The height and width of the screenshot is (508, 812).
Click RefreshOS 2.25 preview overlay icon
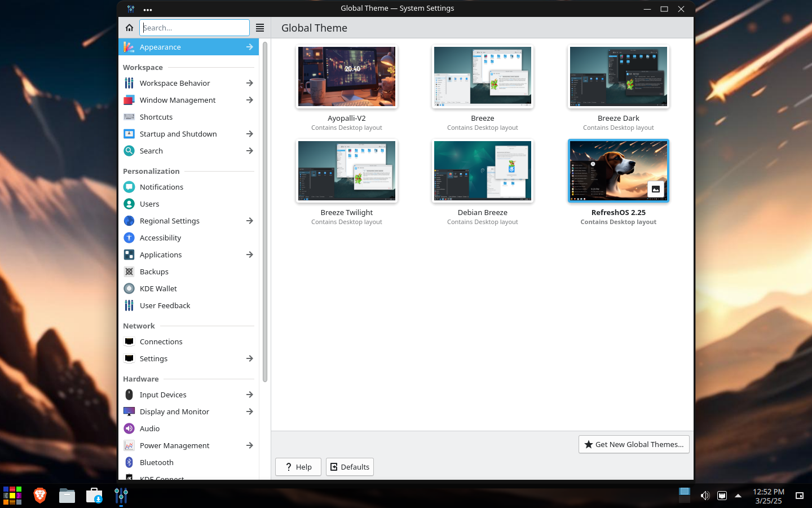pos(656,189)
